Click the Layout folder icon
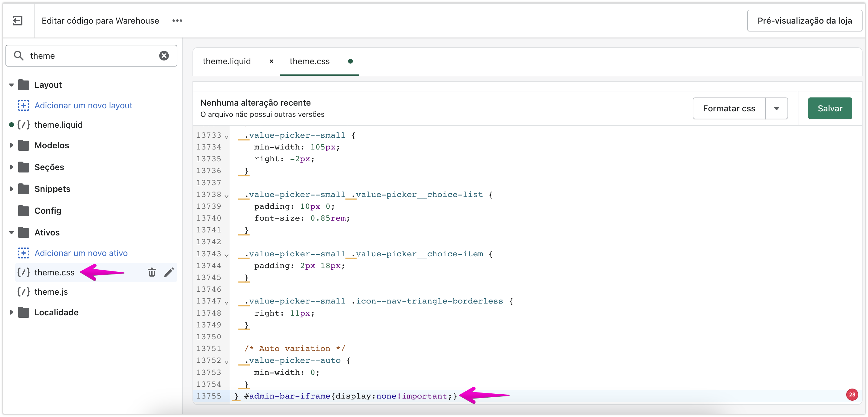Viewport: 868px width, 417px height. point(23,85)
